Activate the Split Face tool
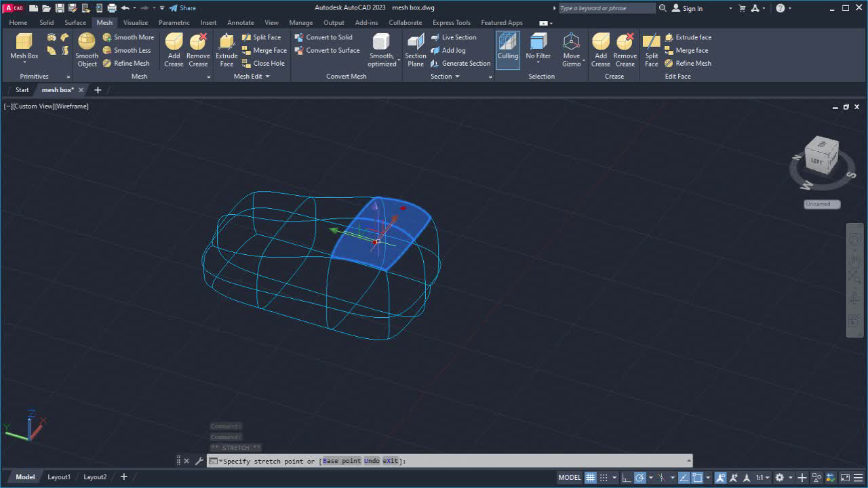This screenshot has width=868, height=488. (262, 37)
